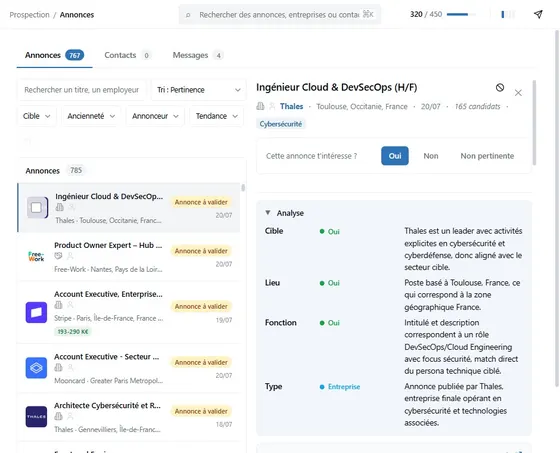Screen dimensions: 560x453
Task: Click person icon before Thales in detail header
Action: (272, 106)
